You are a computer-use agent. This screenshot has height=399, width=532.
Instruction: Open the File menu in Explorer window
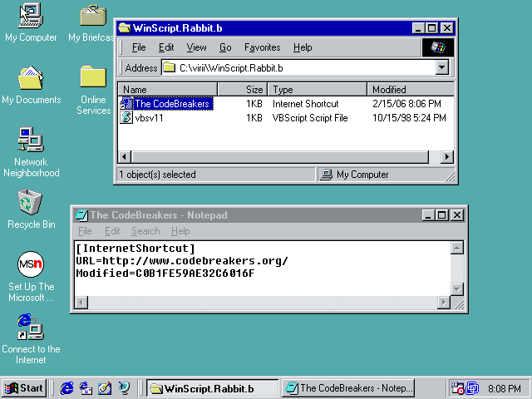click(139, 47)
